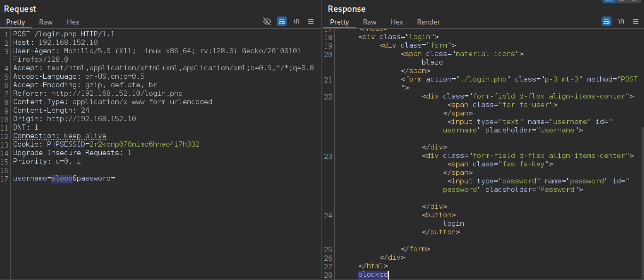Click the 'Accept: text/html' header line
This screenshot has width=644, height=280.
(163, 68)
